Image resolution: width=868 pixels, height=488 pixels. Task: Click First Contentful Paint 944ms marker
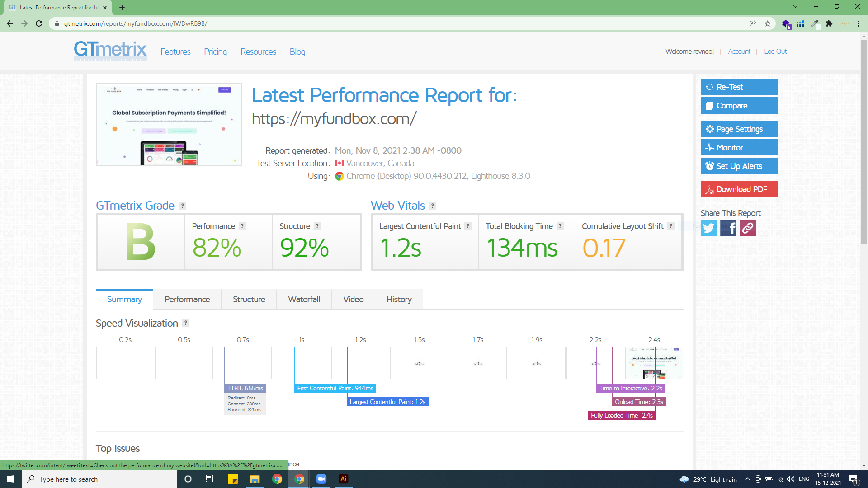point(335,388)
